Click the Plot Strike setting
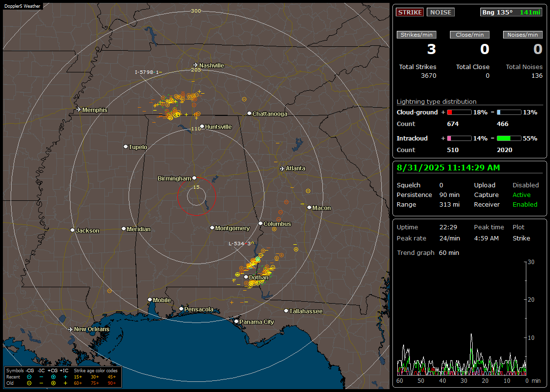Viewport: 550px width, 392px height. [x=521, y=238]
